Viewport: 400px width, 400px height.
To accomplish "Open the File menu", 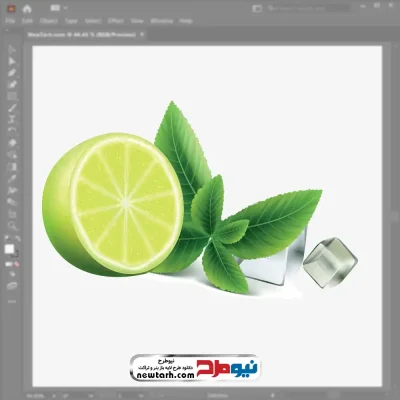I will pos(10,21).
